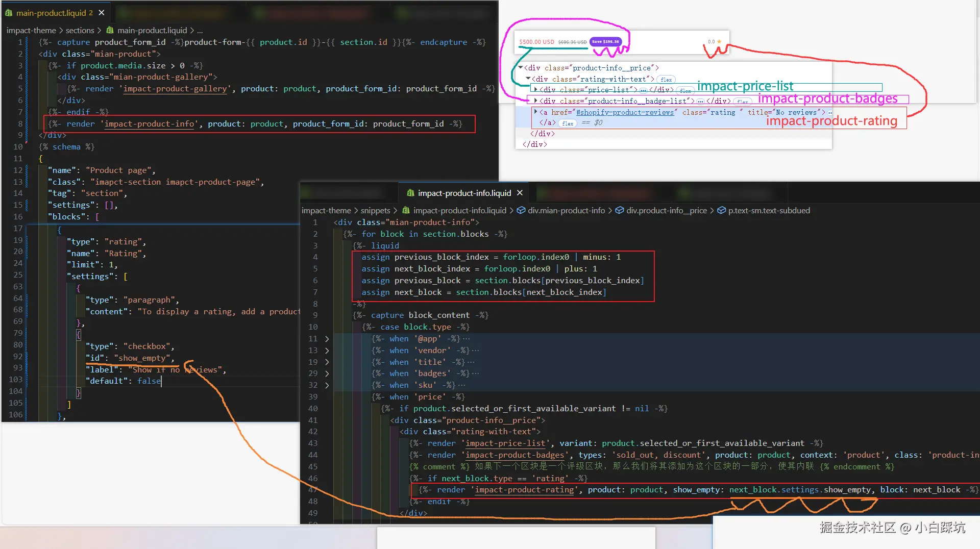This screenshot has height=549, width=980.
Task: Open the 'impact-product-gallery' snippet reference
Action: click(175, 89)
